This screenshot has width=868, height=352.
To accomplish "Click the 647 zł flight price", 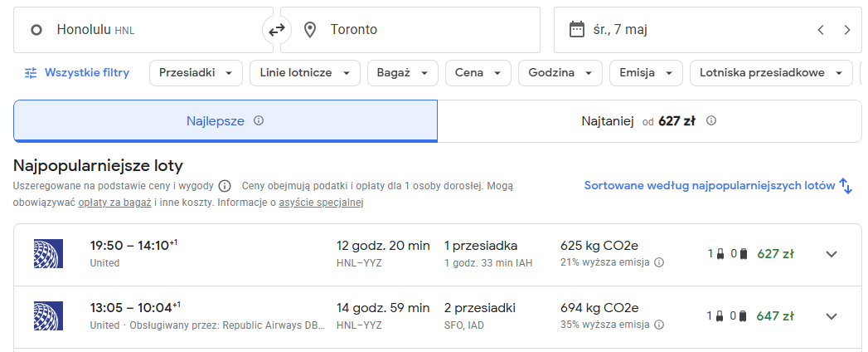I will click(775, 316).
